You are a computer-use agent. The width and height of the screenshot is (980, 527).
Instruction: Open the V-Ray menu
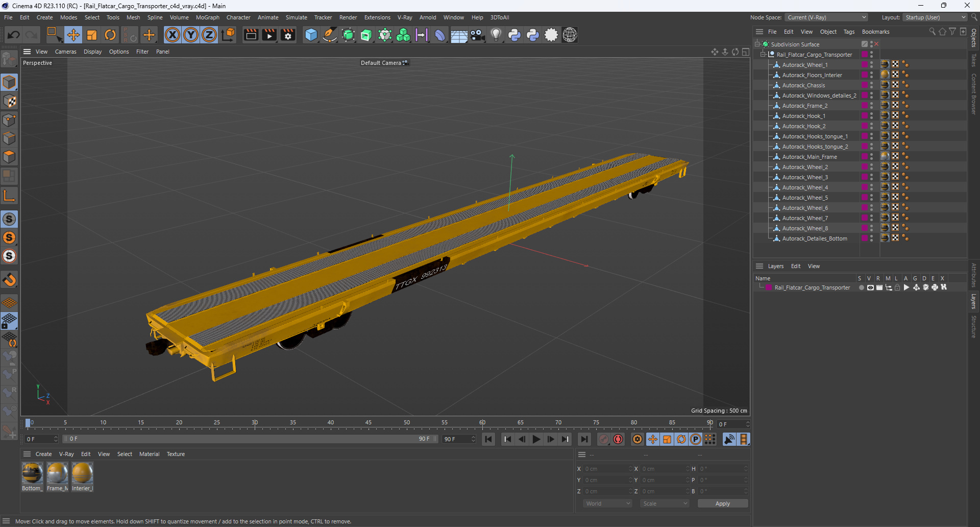point(405,17)
